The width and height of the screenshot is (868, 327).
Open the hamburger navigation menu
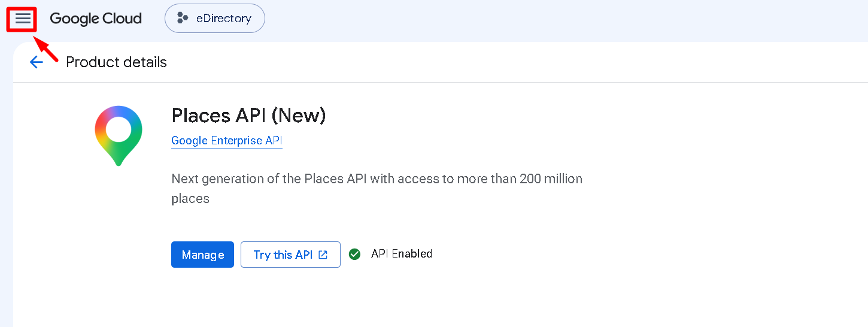point(23,19)
